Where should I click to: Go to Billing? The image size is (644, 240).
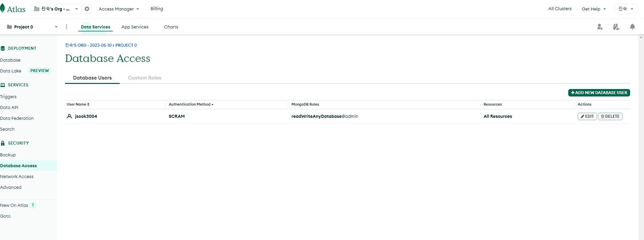157,8
